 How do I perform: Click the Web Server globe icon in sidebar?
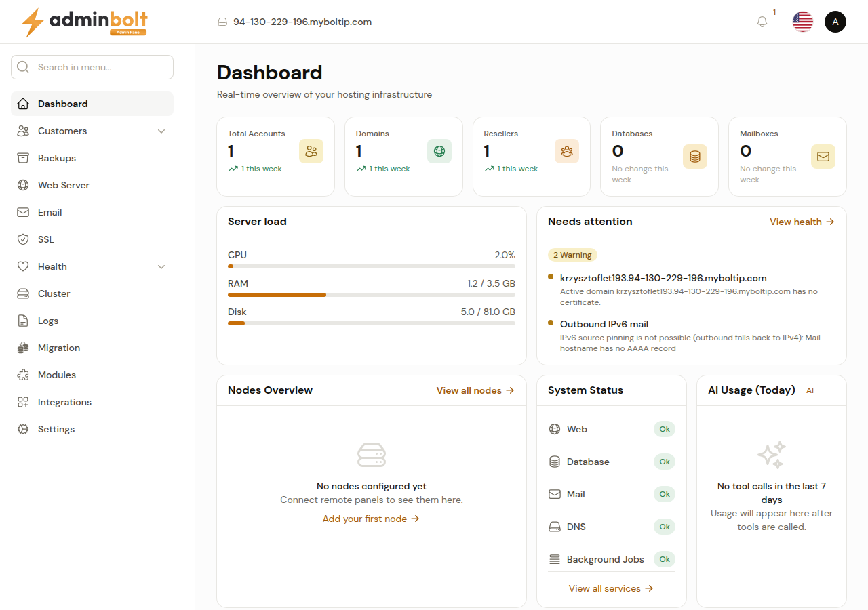click(23, 185)
